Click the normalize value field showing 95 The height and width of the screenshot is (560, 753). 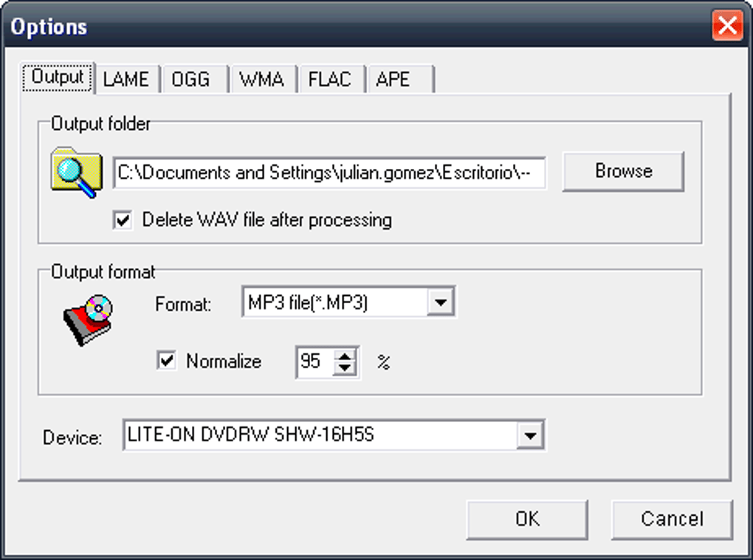coord(313,362)
